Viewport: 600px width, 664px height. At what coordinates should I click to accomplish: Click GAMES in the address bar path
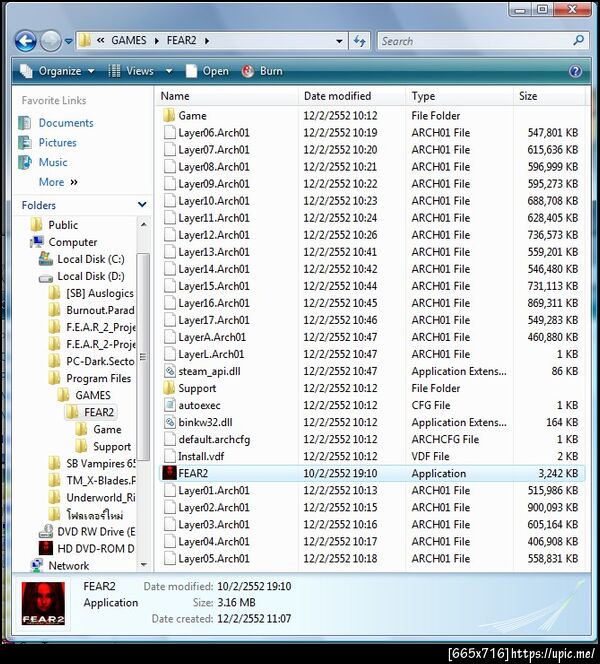click(129, 41)
